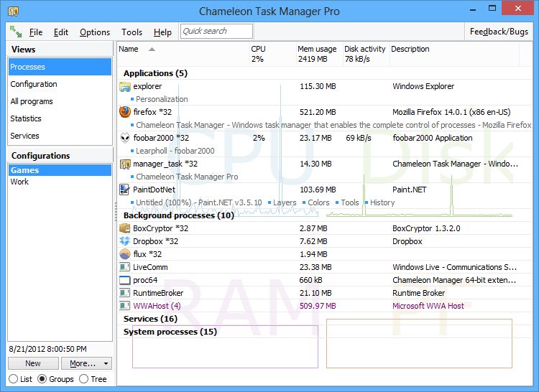Click the Quick search input field
Screen dimensions: 539x392
[x=216, y=31]
